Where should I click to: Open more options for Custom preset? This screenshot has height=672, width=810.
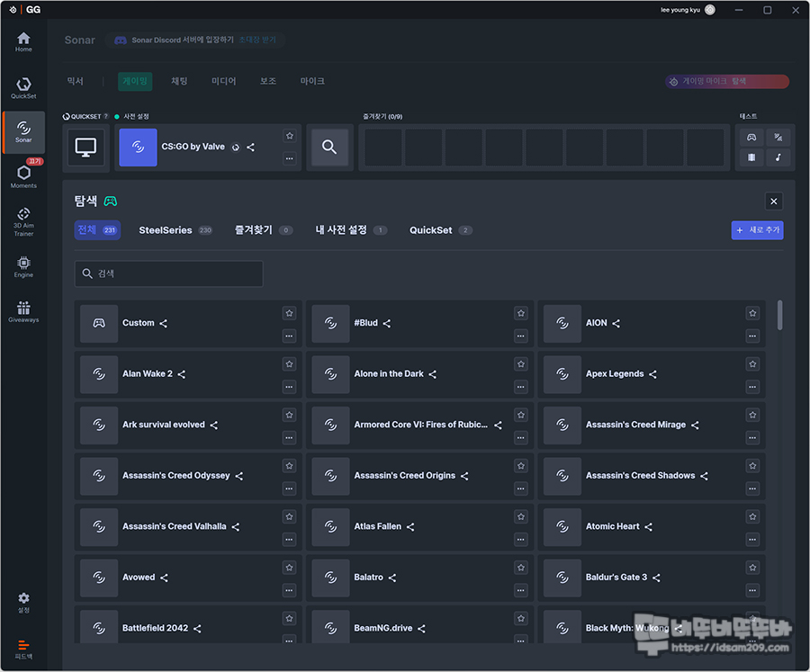289,336
